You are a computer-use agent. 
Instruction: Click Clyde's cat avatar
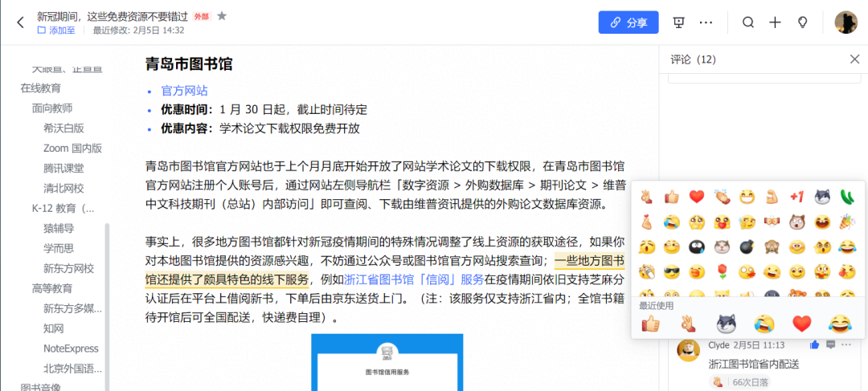point(689,350)
